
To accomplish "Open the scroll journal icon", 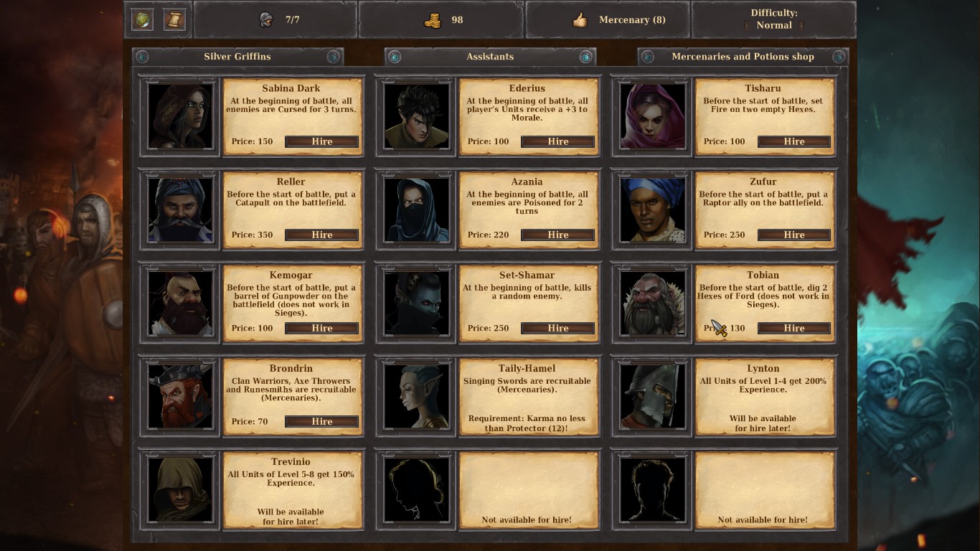I will [x=174, y=20].
